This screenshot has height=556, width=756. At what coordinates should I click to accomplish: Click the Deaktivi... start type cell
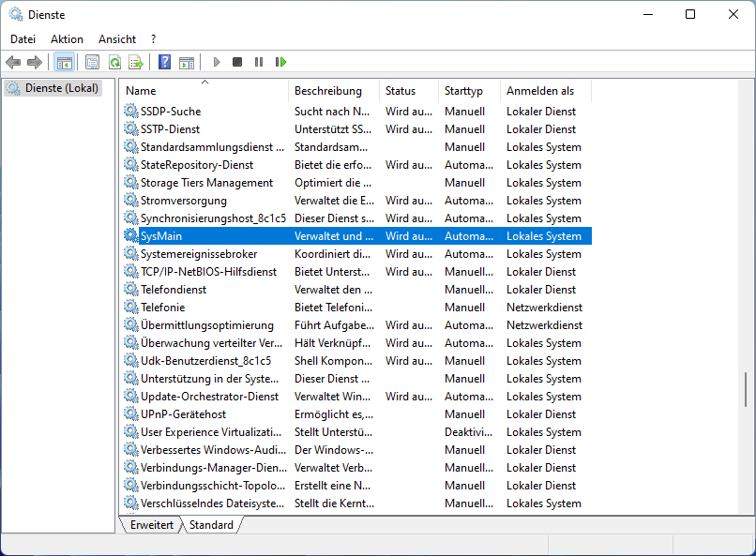tap(469, 432)
